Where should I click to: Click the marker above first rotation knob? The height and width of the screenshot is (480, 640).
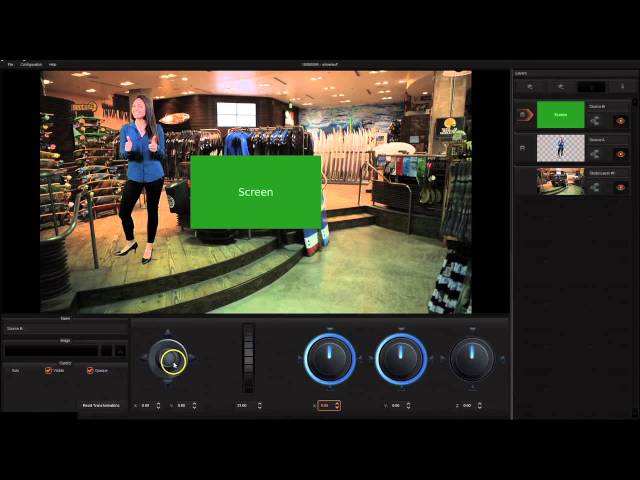tap(330, 328)
